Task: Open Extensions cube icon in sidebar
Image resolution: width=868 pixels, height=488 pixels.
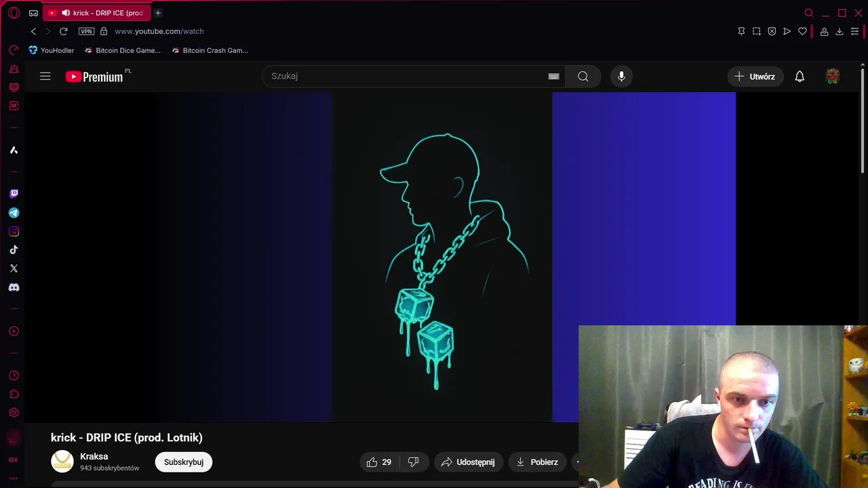Action: click(x=14, y=394)
